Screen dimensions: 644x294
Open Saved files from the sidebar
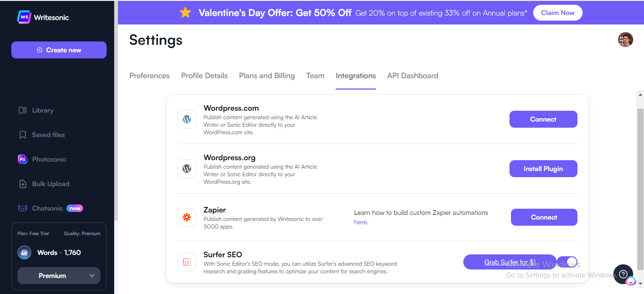point(42,135)
